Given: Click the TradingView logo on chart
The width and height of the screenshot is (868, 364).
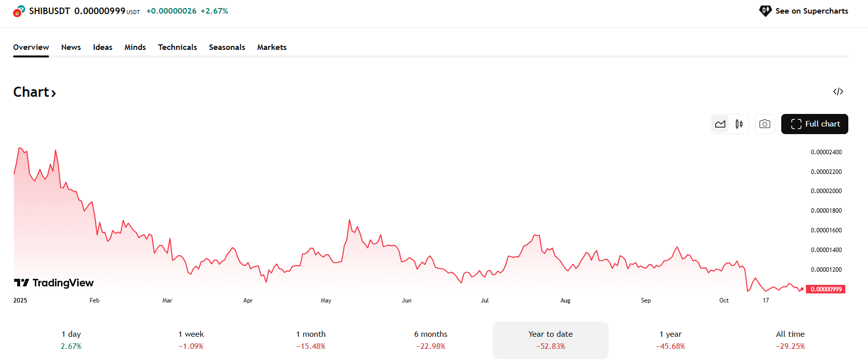Looking at the screenshot, I should 53,283.
